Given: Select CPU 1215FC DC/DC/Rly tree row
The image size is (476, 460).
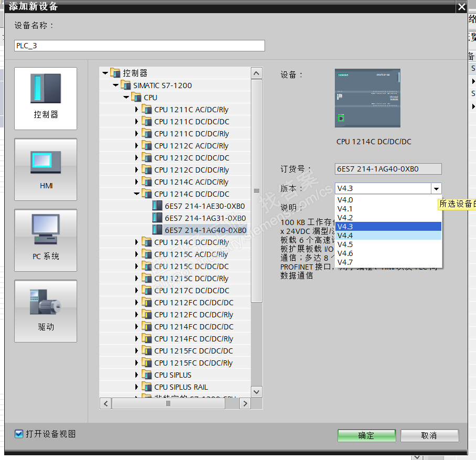Looking at the screenshot, I should pyautogui.click(x=175, y=362).
